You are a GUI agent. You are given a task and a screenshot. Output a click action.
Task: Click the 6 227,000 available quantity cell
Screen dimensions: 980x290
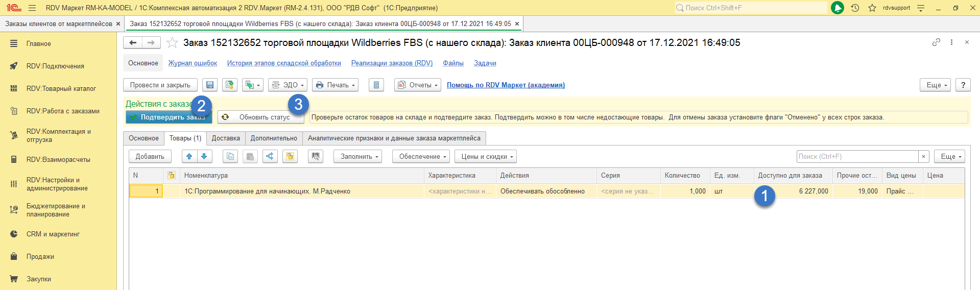[x=793, y=191]
